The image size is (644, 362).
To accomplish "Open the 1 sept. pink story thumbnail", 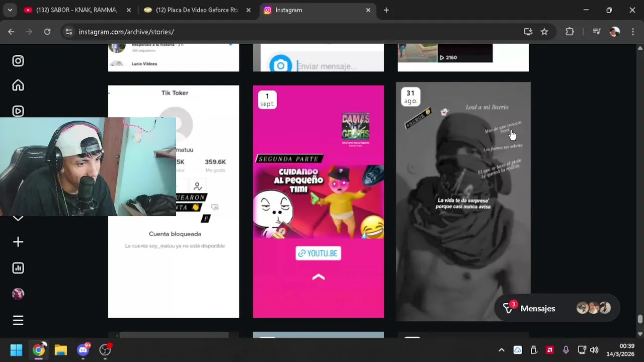I will click(x=318, y=202).
